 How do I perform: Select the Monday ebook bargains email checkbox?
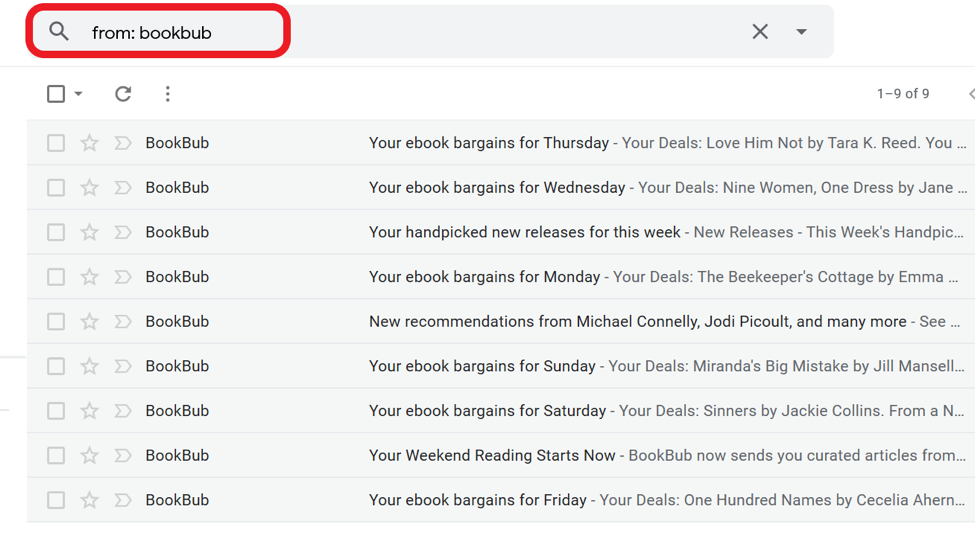point(56,277)
